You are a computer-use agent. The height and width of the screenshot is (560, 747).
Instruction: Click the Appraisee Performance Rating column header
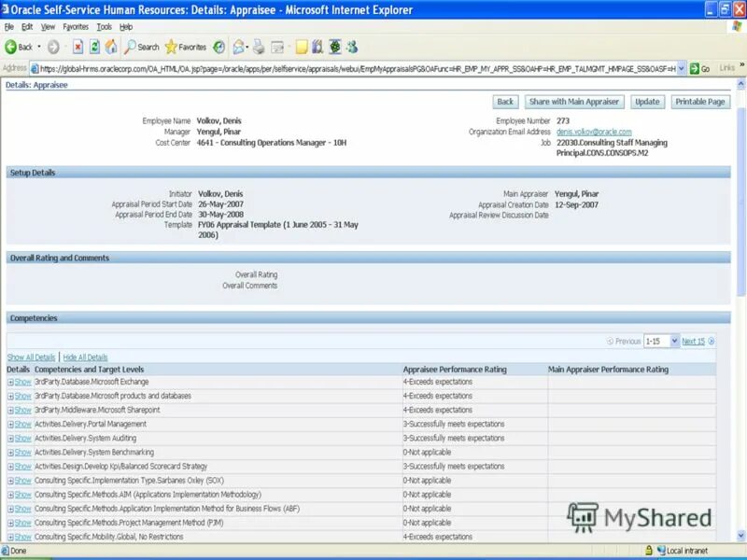point(455,370)
